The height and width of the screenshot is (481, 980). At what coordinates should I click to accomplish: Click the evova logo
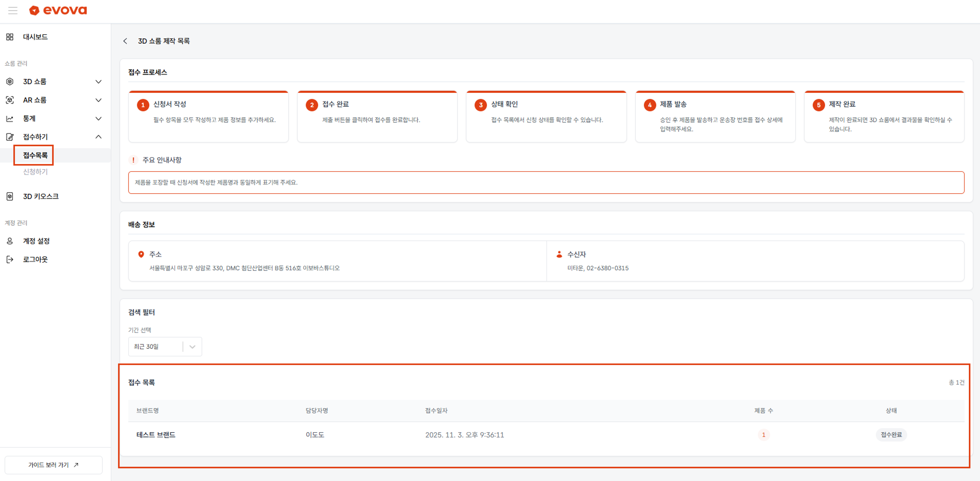click(x=58, y=10)
